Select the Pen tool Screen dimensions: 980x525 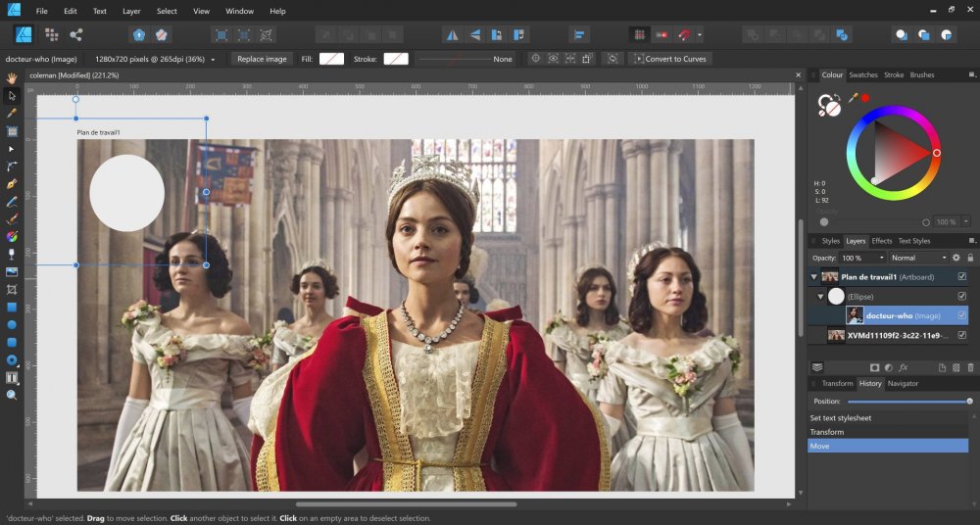[12, 183]
